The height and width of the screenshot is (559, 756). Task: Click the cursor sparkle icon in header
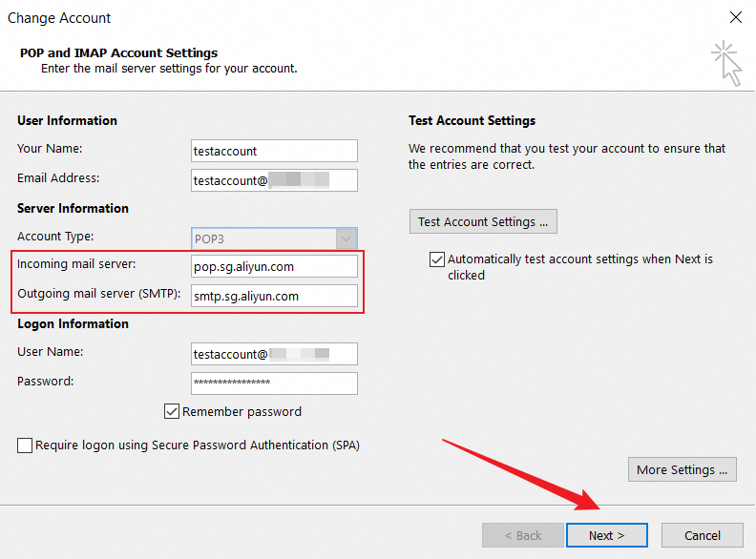(727, 62)
